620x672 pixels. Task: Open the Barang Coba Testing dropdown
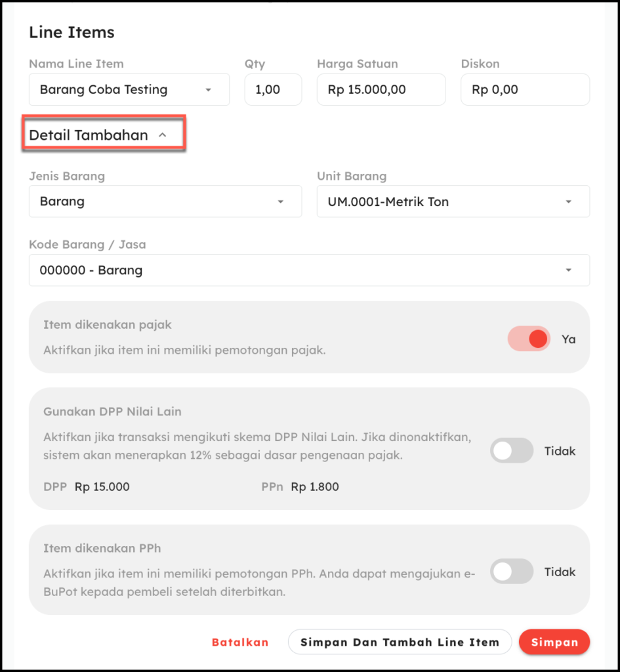pos(129,89)
